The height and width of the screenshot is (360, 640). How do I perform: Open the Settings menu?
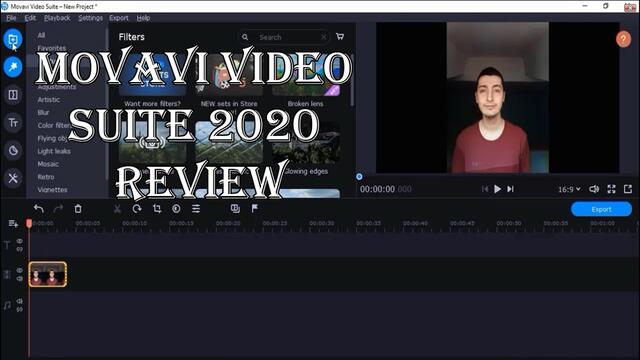pos(91,18)
